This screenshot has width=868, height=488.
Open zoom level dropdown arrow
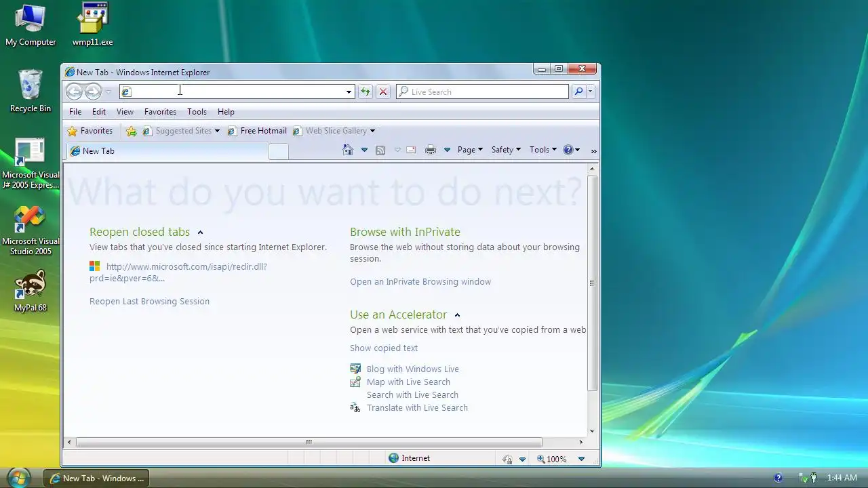pyautogui.click(x=581, y=459)
